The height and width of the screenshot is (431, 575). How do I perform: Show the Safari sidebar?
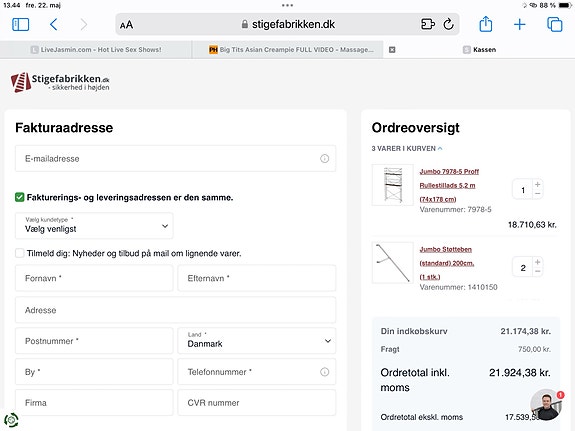21,25
